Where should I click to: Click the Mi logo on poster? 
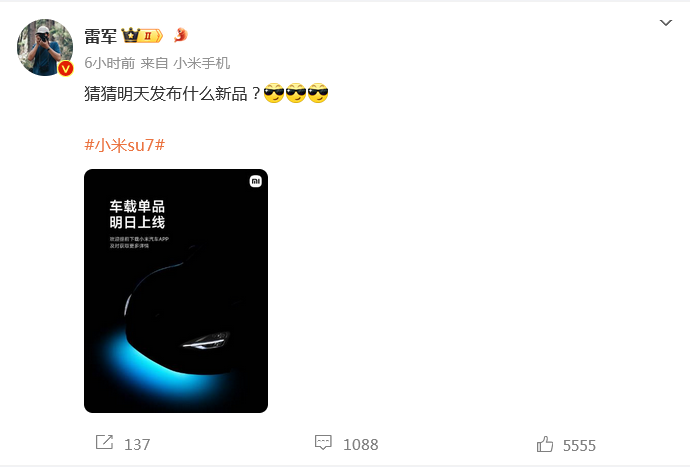tap(256, 181)
